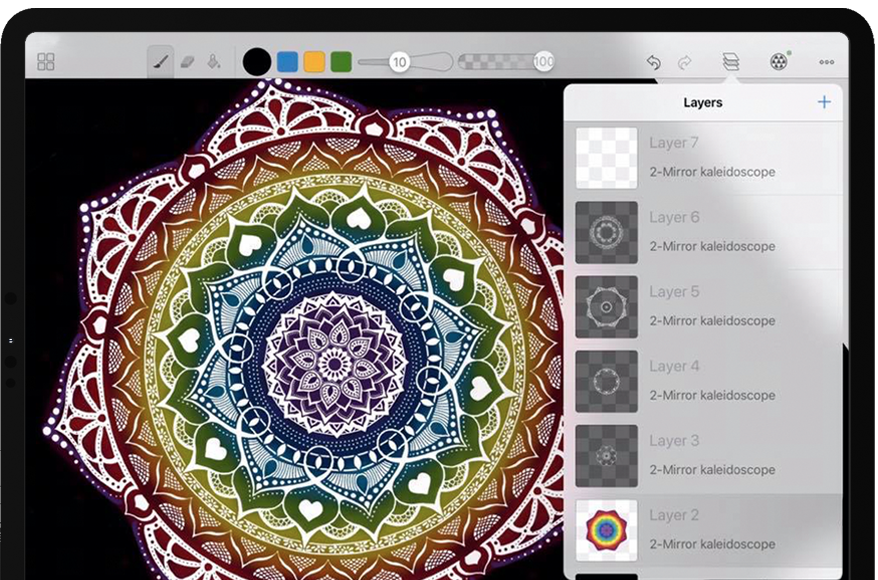Click the Layers panel title
This screenshot has width=878, height=580.
point(703,102)
